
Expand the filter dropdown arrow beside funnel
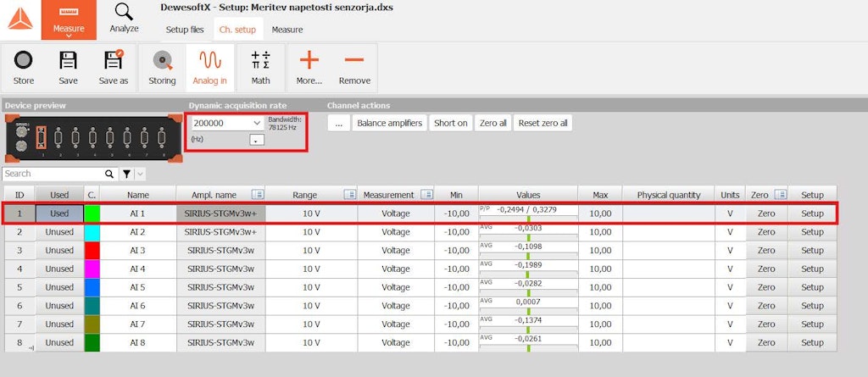(140, 174)
